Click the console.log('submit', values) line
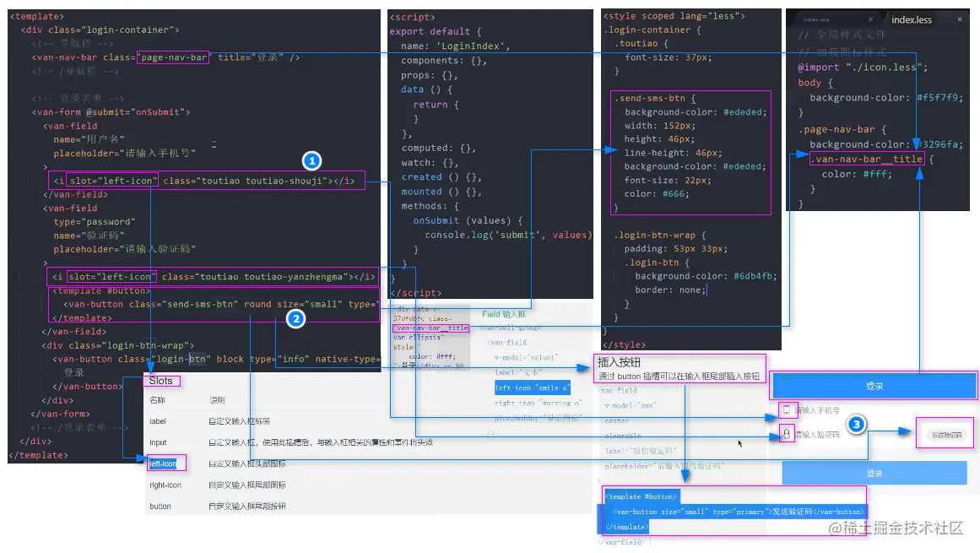The image size is (980, 553). (x=506, y=235)
